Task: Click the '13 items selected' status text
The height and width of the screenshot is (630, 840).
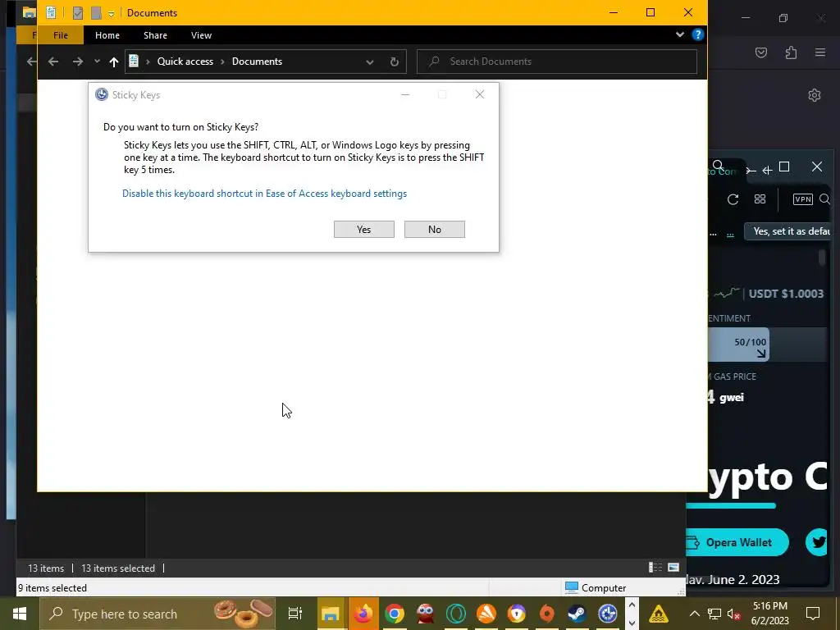Action: (118, 568)
